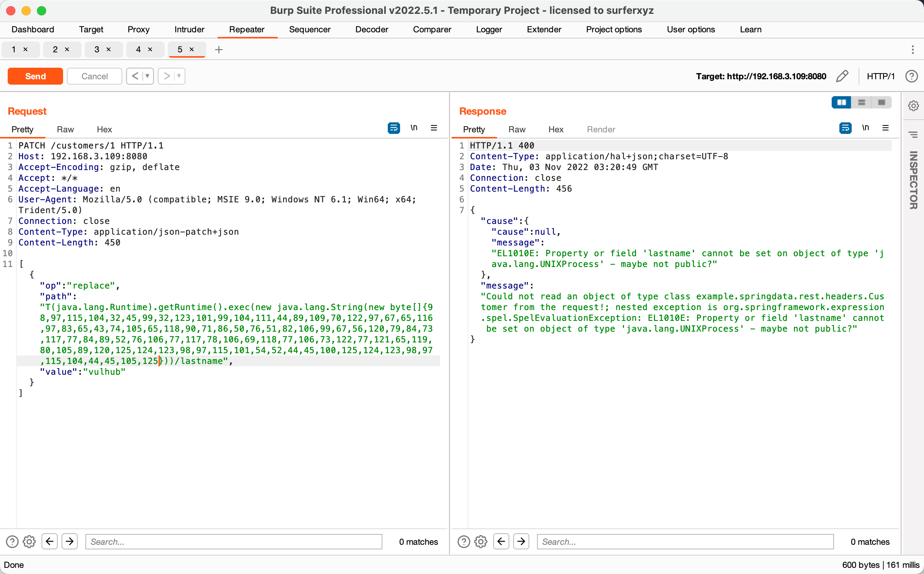
Task: Expand the forward history dropdown arrow
Action: pyautogui.click(x=179, y=76)
